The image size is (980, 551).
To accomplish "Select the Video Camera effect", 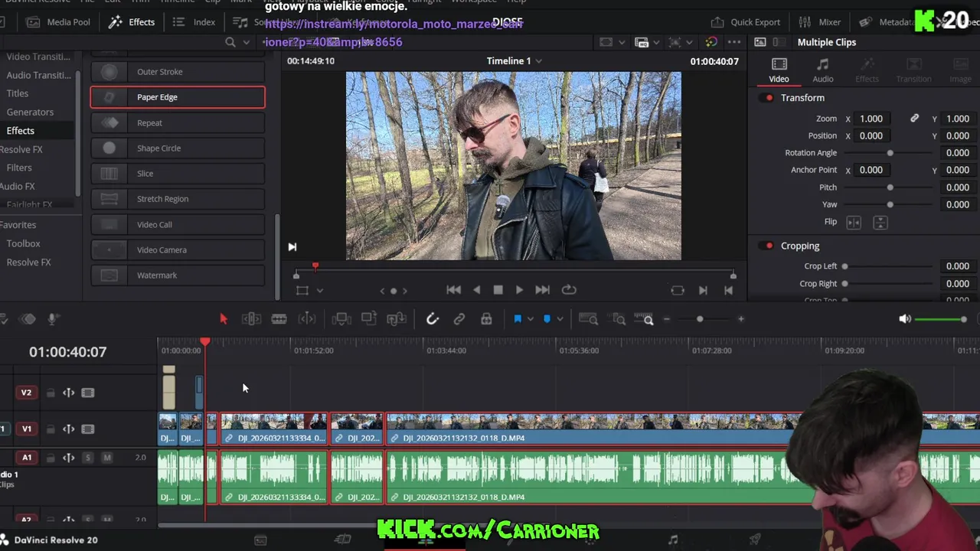I will (x=178, y=249).
